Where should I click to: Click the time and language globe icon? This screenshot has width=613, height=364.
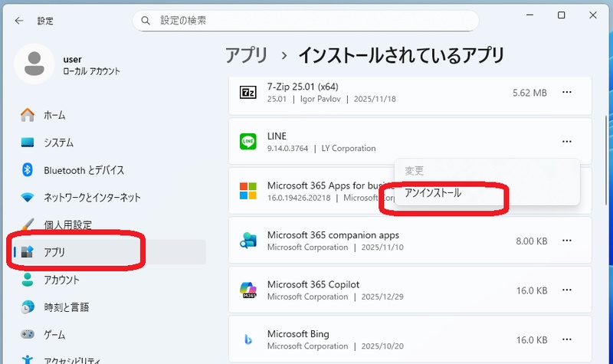coord(28,307)
